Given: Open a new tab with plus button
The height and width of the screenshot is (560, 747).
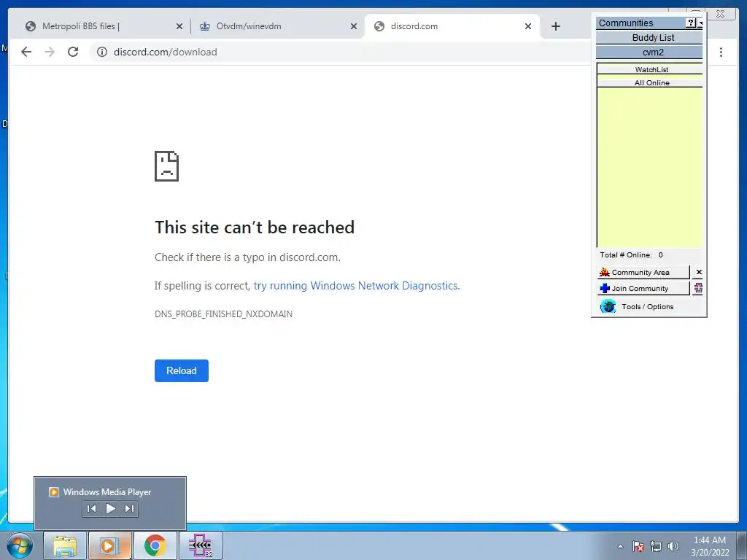Looking at the screenshot, I should coord(555,26).
